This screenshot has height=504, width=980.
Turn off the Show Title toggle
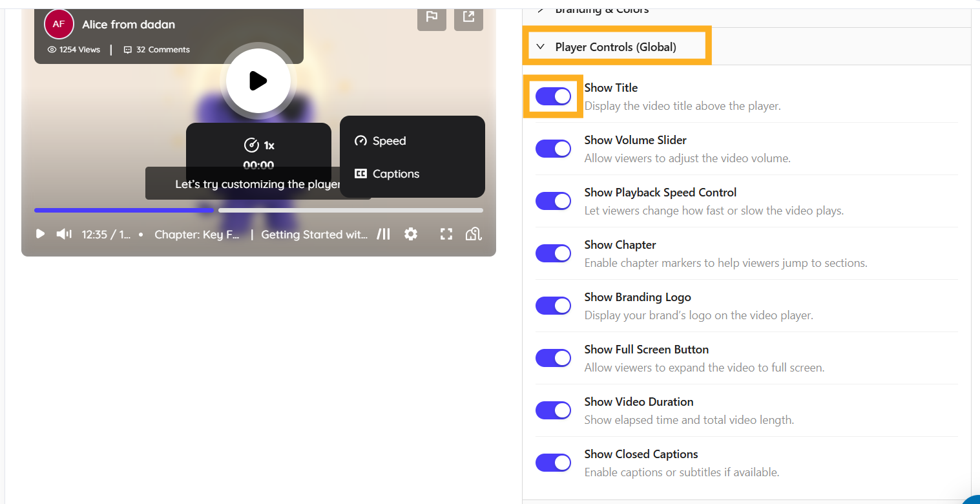pos(553,96)
